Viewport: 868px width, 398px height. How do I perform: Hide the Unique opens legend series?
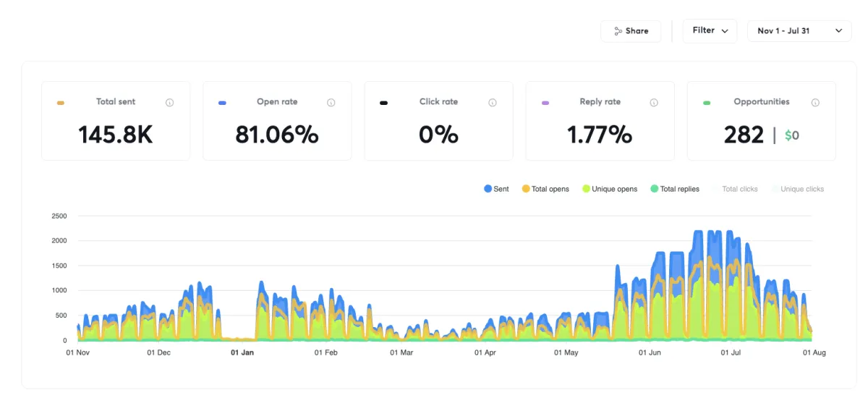coord(610,189)
